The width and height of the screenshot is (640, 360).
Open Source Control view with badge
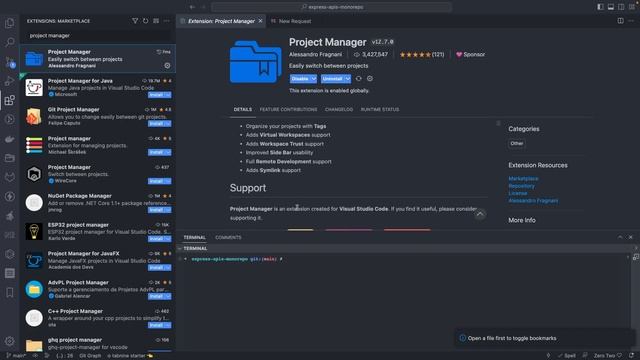point(9,62)
